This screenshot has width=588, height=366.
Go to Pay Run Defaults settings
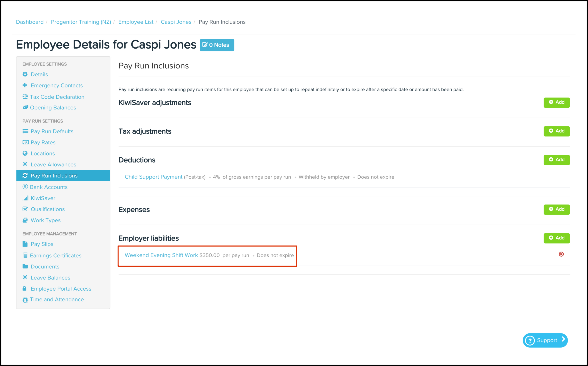(x=52, y=131)
